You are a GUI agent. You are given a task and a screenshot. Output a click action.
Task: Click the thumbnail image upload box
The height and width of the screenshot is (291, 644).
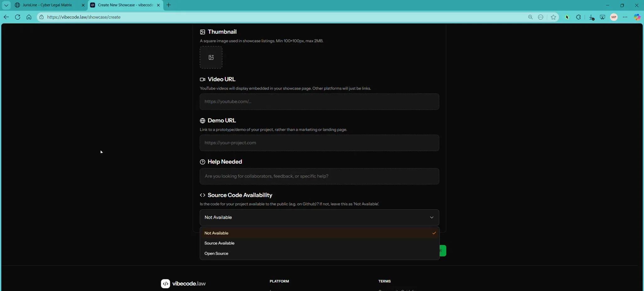(211, 57)
